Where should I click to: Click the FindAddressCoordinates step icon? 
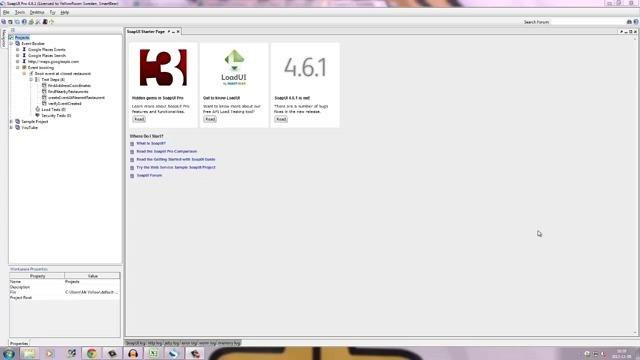(44, 86)
